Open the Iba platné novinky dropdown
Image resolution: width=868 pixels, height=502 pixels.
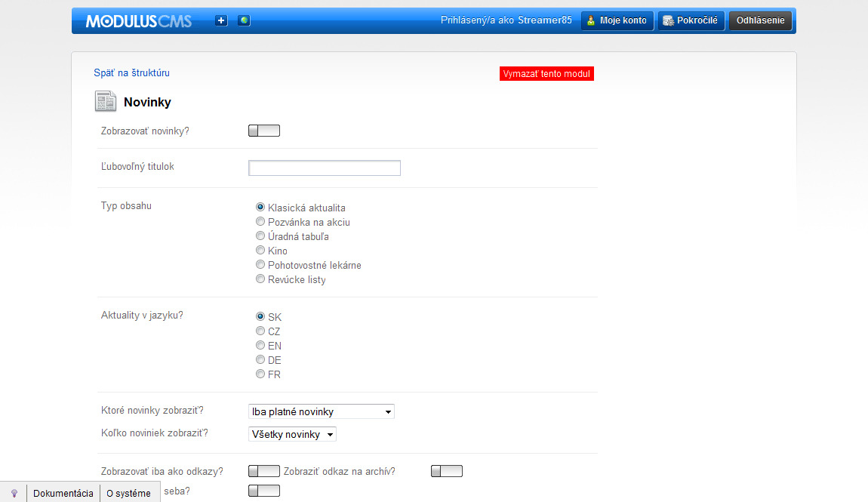click(x=322, y=411)
